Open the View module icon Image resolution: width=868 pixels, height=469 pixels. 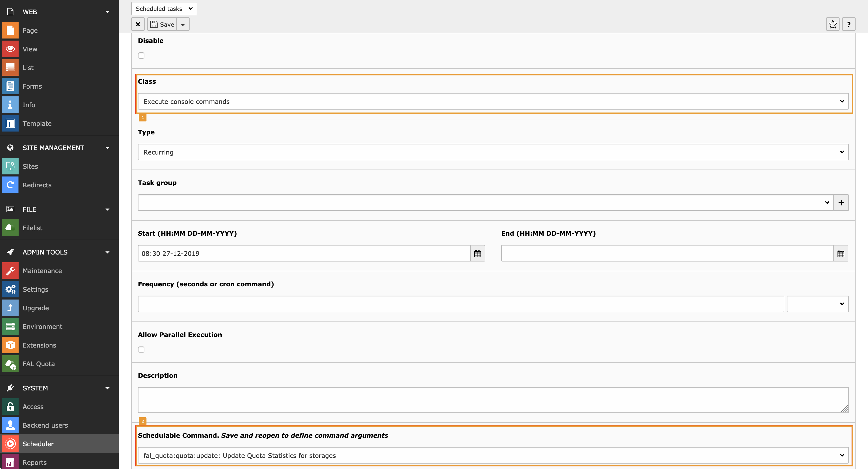(x=10, y=49)
